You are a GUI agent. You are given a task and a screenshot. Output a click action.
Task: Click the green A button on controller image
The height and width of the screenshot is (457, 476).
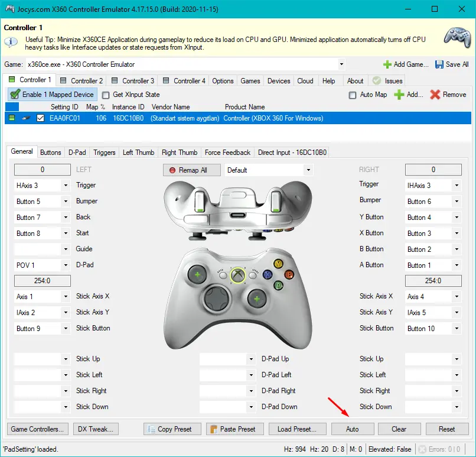click(x=278, y=286)
